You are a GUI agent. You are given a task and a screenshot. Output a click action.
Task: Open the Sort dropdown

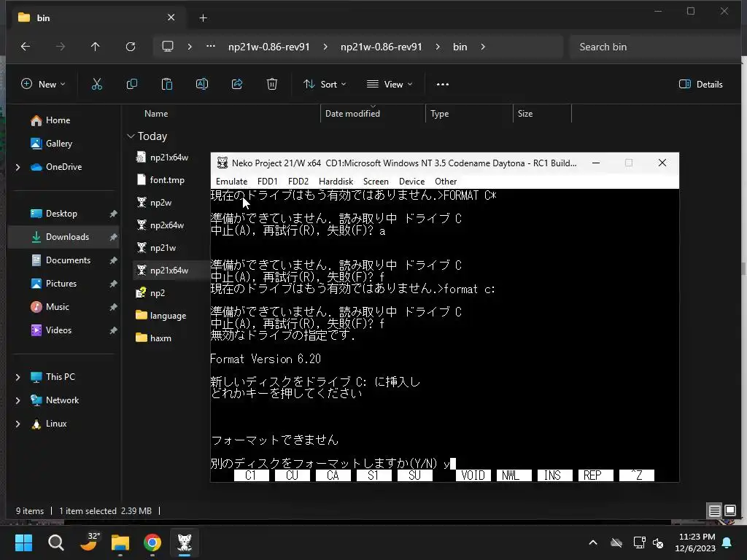pos(325,85)
